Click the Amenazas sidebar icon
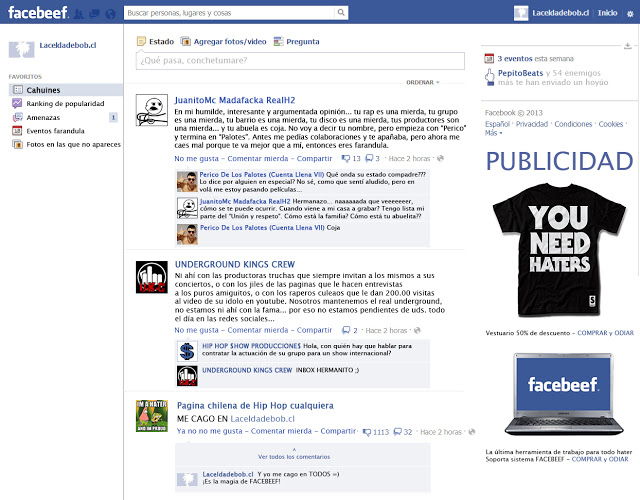The image size is (640, 500). 18,117
